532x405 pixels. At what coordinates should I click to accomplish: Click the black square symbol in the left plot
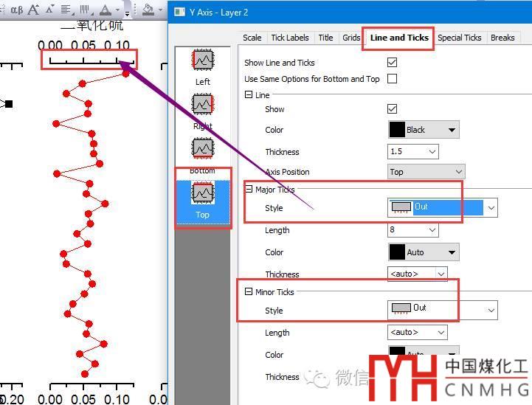pos(9,104)
